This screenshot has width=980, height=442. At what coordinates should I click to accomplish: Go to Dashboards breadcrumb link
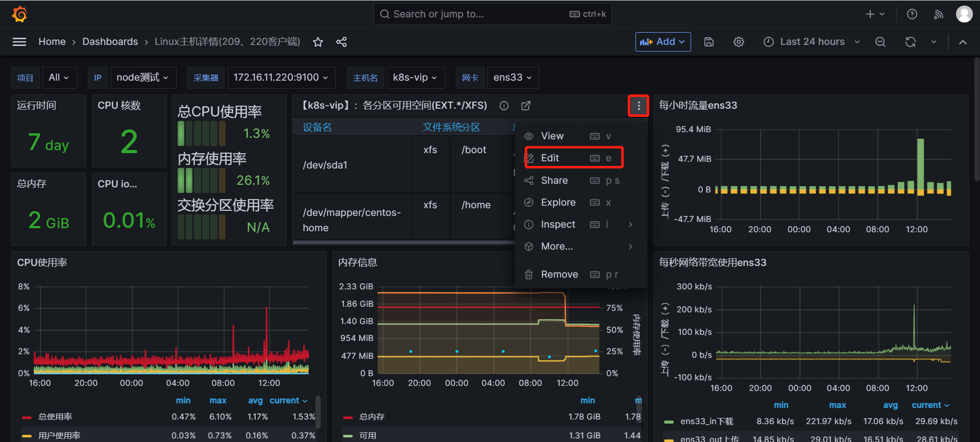tap(110, 42)
